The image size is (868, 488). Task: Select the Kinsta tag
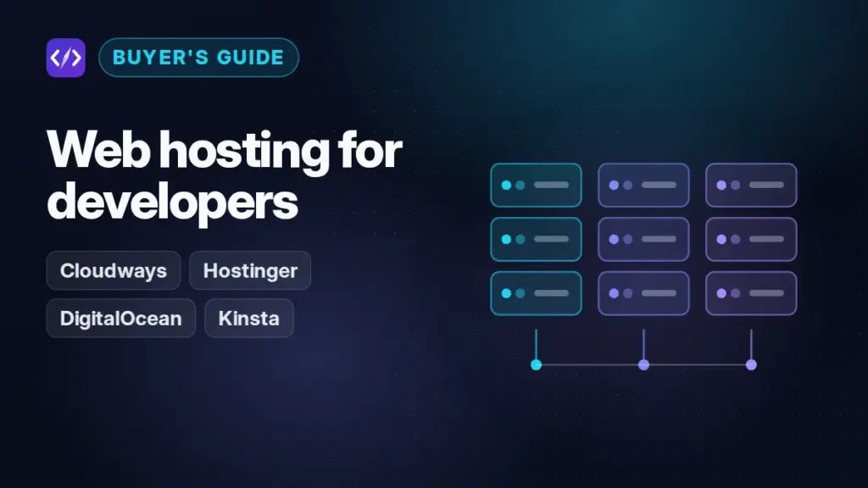tap(249, 319)
